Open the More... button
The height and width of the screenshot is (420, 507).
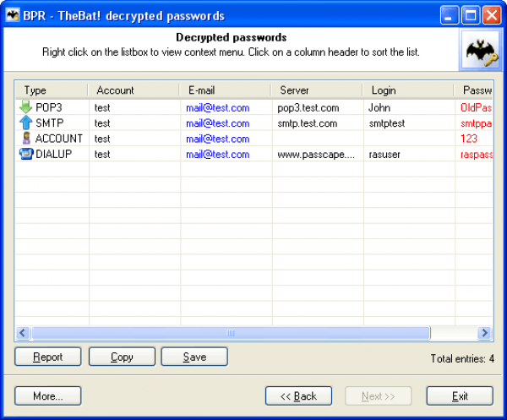pyautogui.click(x=48, y=395)
